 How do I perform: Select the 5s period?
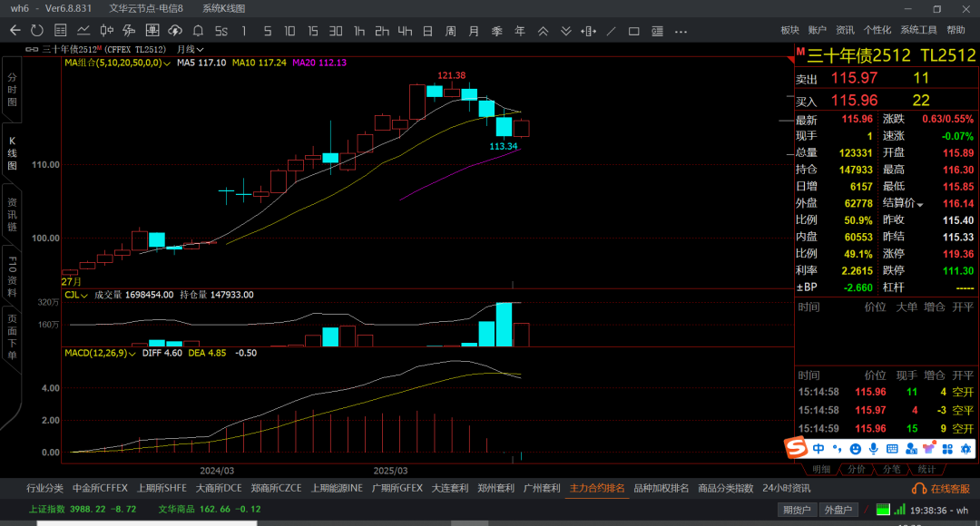(221, 31)
